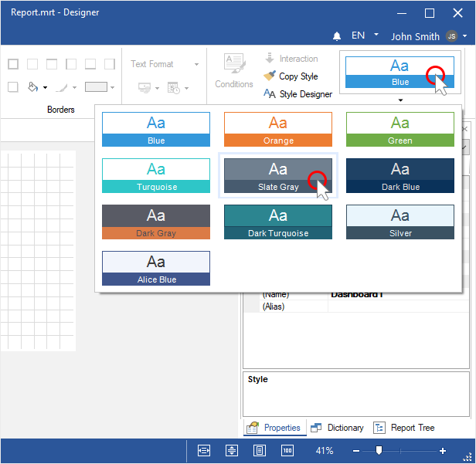The height and width of the screenshot is (464, 476).
Task: Click the fit page width icon
Action: coord(204,451)
